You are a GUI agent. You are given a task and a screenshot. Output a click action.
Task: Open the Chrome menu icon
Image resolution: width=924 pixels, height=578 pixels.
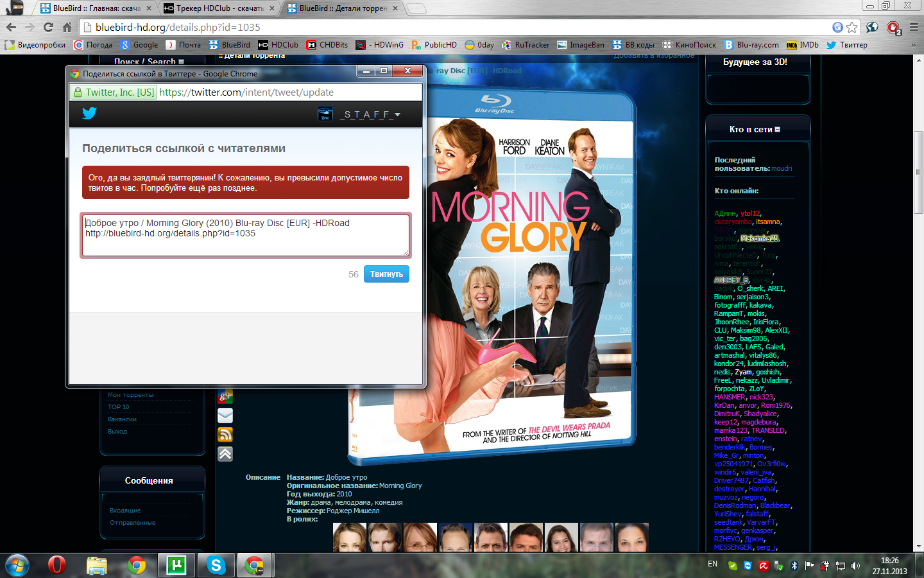click(x=914, y=27)
